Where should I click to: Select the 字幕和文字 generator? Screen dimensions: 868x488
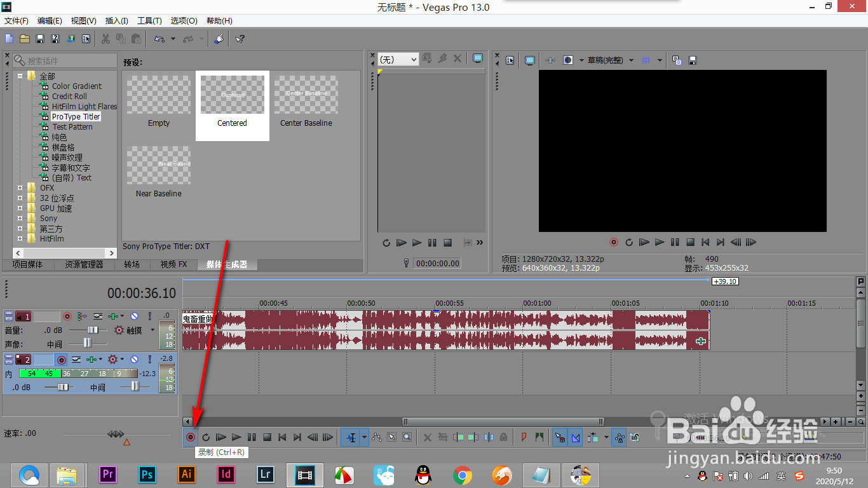click(71, 168)
